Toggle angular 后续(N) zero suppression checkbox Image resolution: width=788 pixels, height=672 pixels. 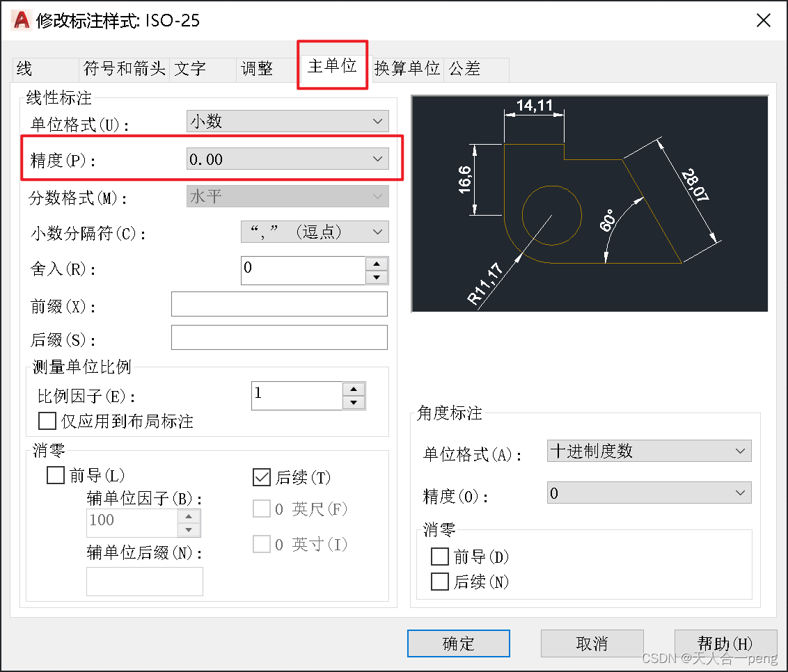[440, 582]
